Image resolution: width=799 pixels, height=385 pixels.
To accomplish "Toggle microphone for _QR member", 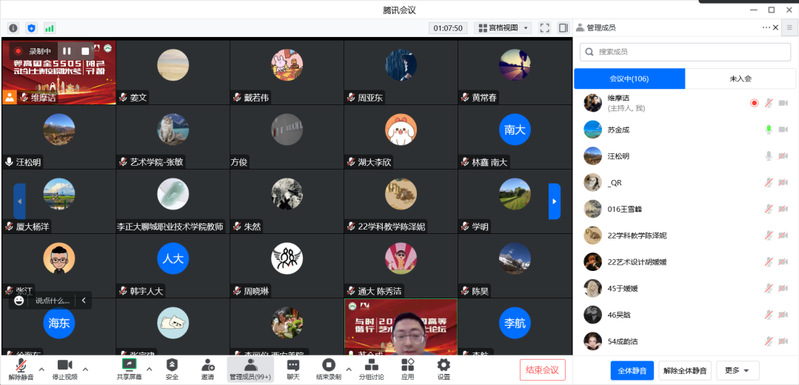I will [x=768, y=182].
